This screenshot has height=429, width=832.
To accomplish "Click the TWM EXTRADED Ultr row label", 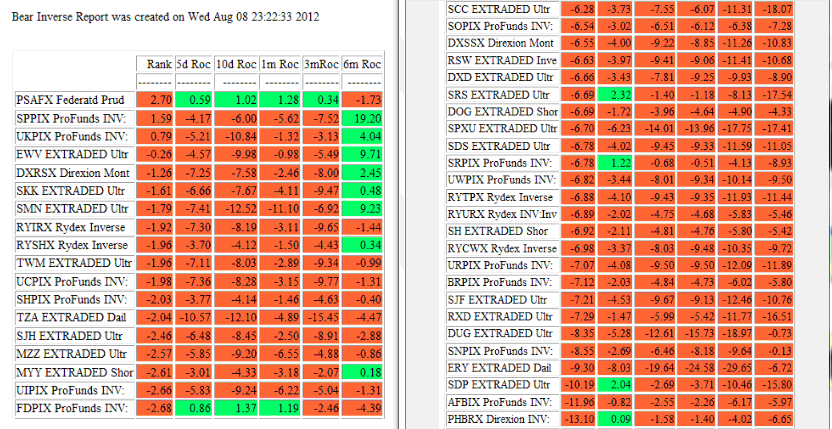I will click(74, 263).
